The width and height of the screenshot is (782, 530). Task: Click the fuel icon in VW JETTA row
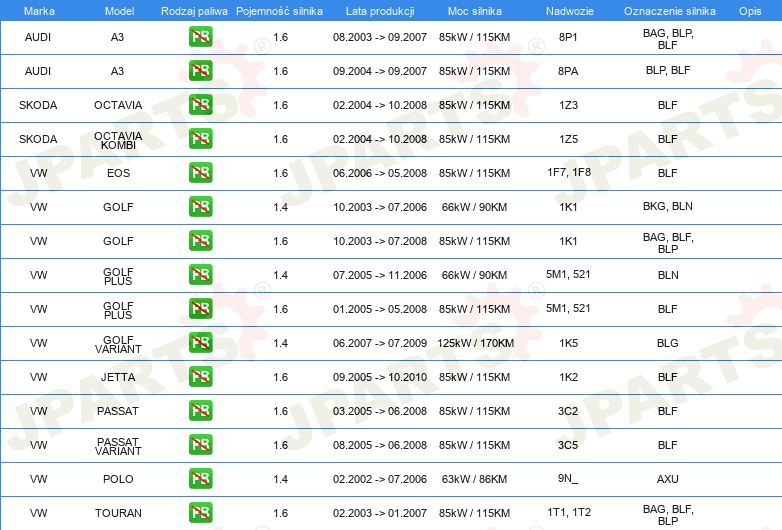(200, 376)
